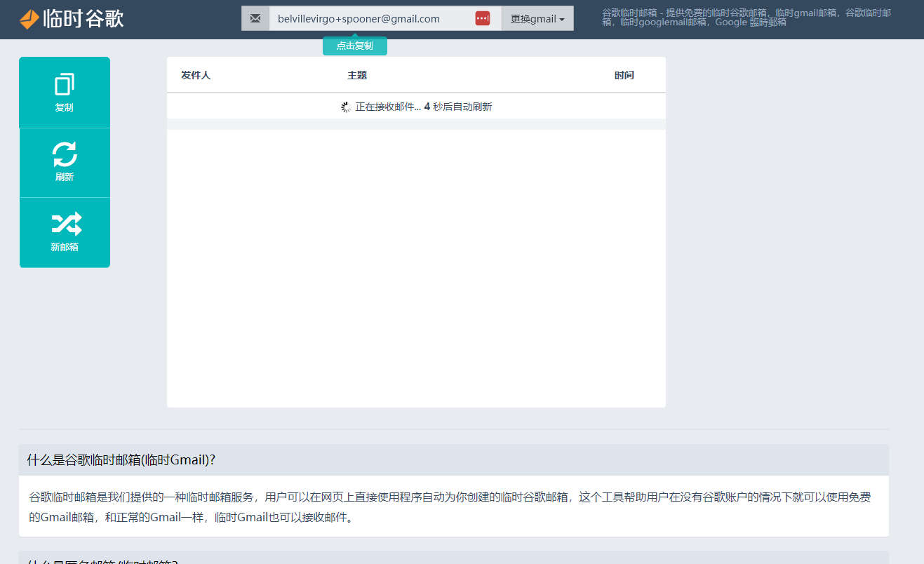This screenshot has height=564, width=924.
Task: Click the 发件人 column header
Action: [x=196, y=75]
